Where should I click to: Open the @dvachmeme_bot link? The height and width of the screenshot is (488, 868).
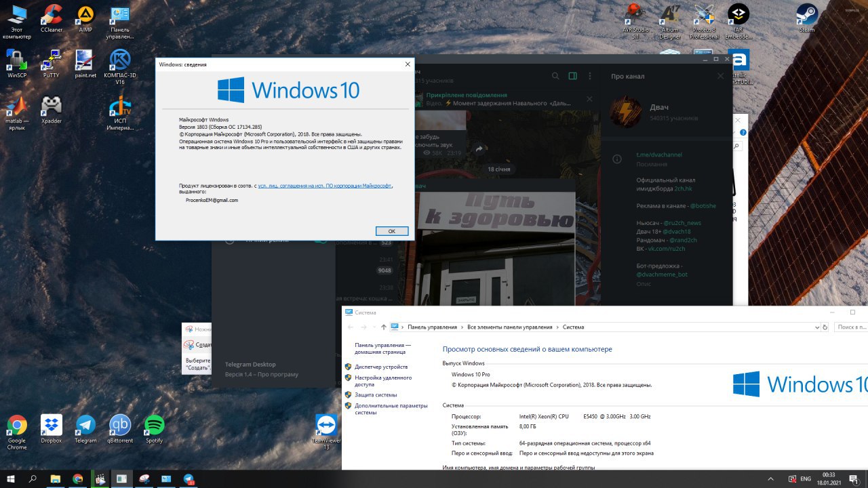click(662, 274)
